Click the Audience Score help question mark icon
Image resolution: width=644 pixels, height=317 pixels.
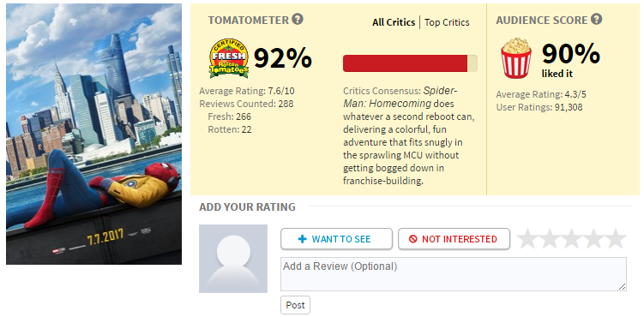tap(596, 19)
